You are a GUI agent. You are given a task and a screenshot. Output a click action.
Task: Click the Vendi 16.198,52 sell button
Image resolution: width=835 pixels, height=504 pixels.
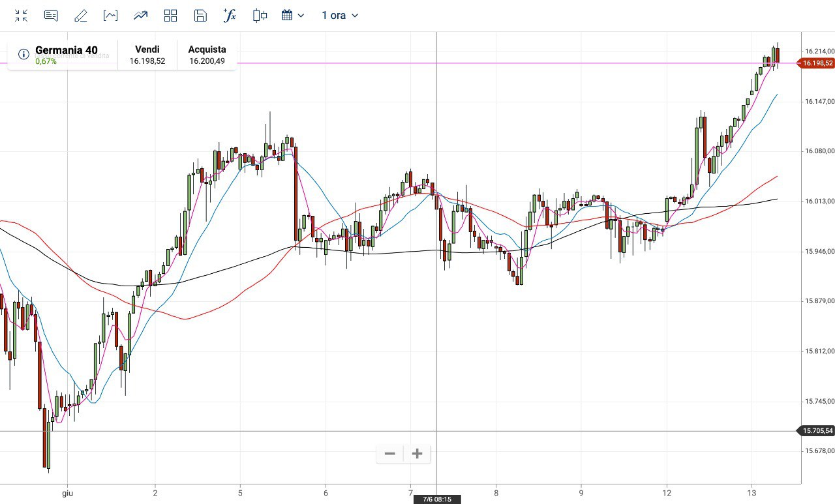pyautogui.click(x=147, y=55)
